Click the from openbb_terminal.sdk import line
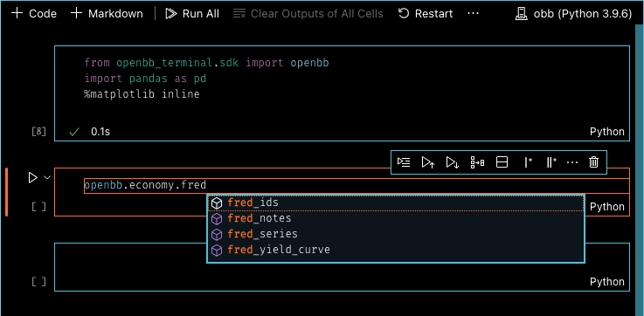 pos(206,63)
